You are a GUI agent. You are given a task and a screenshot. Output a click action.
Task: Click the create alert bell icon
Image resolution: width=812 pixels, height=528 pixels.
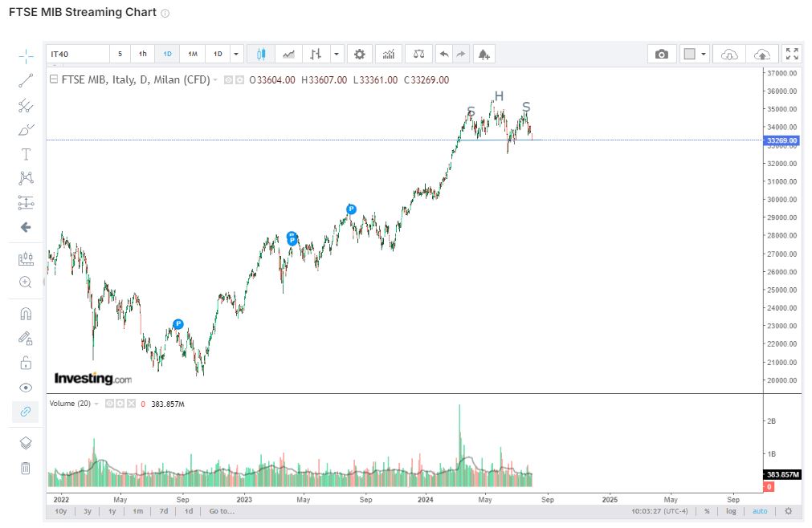484,54
